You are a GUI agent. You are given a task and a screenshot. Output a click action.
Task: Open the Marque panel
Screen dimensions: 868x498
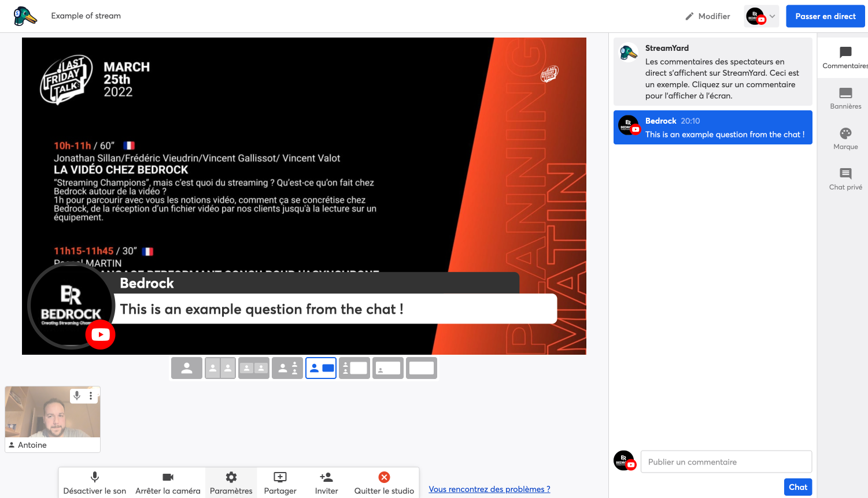845,139
